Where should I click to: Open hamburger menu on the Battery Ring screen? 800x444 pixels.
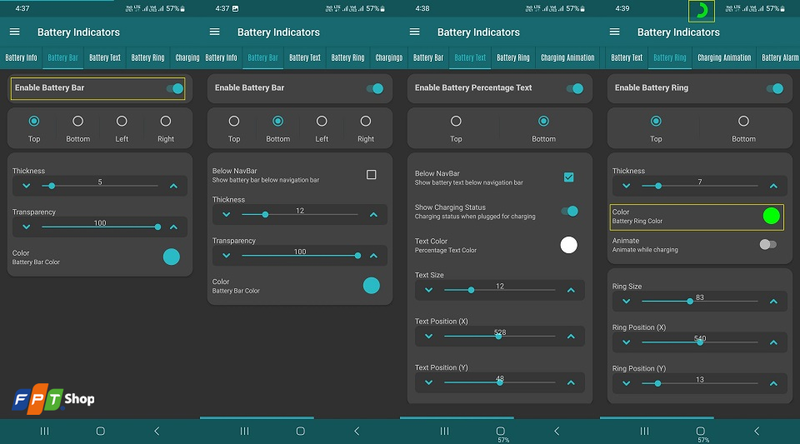(x=614, y=32)
